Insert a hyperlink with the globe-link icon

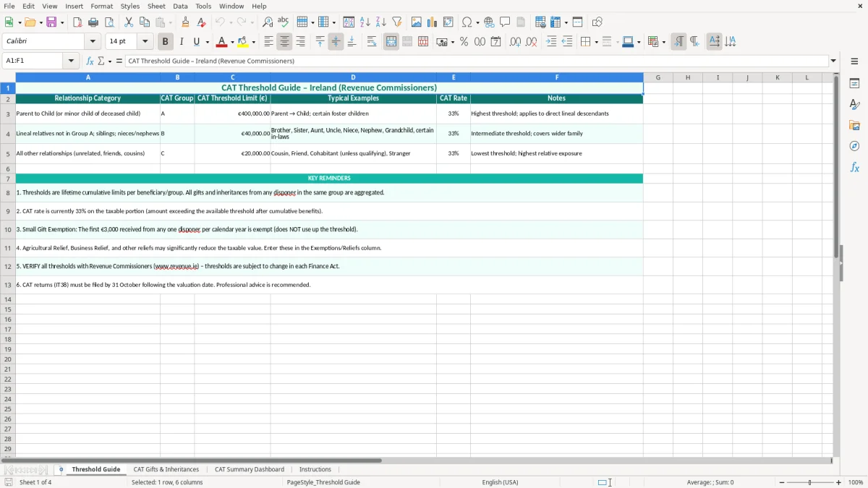pyautogui.click(x=490, y=22)
